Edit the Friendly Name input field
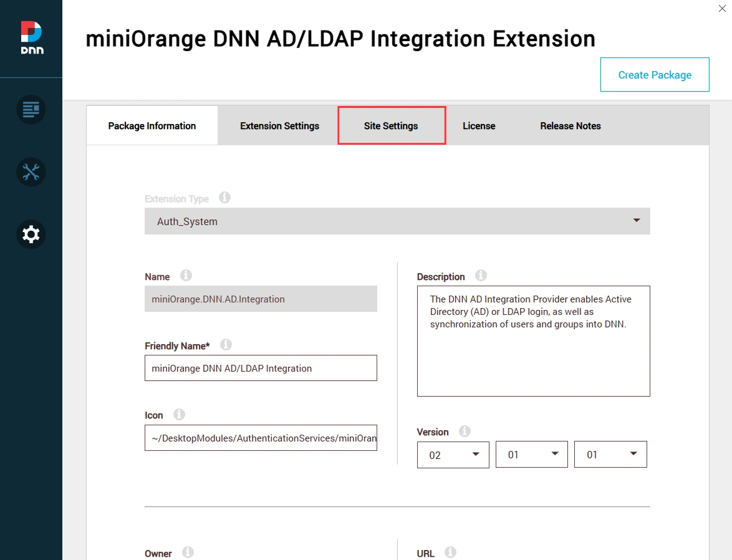The width and height of the screenshot is (732, 560). 261,368
